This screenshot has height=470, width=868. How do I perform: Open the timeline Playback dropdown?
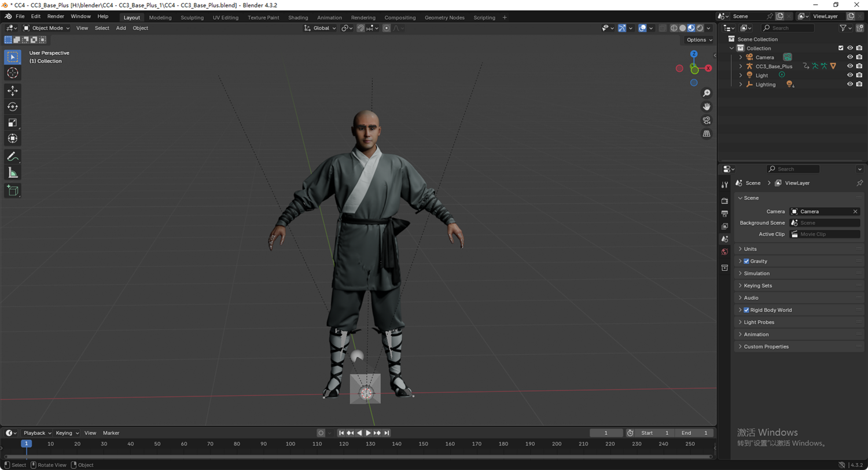click(37, 433)
